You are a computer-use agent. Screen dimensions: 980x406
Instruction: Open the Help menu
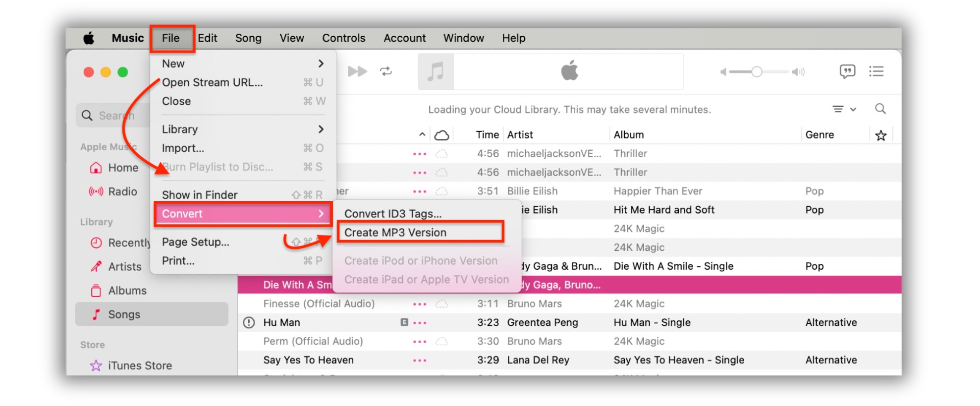[513, 38]
